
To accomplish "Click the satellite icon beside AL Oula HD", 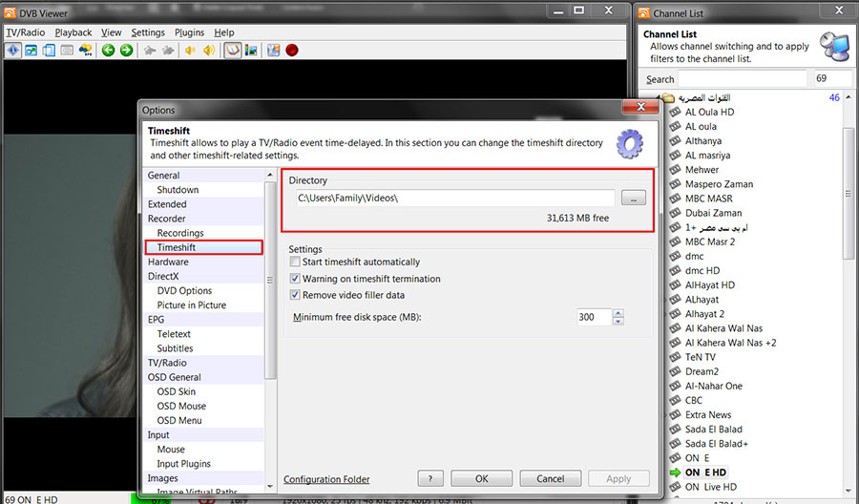I will [675, 113].
